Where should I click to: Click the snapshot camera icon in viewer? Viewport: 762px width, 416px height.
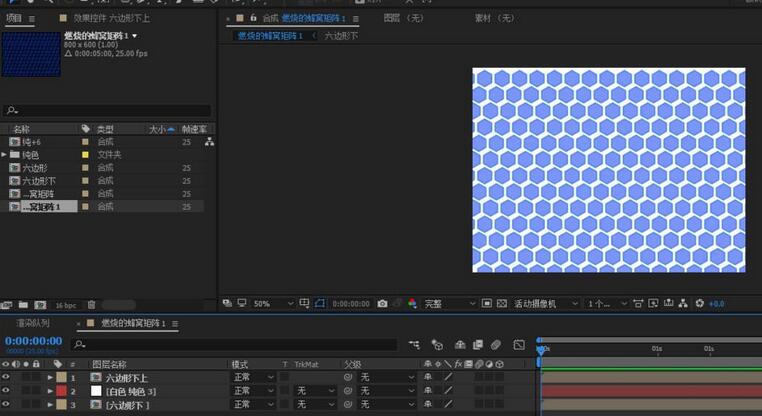pyautogui.click(x=382, y=303)
